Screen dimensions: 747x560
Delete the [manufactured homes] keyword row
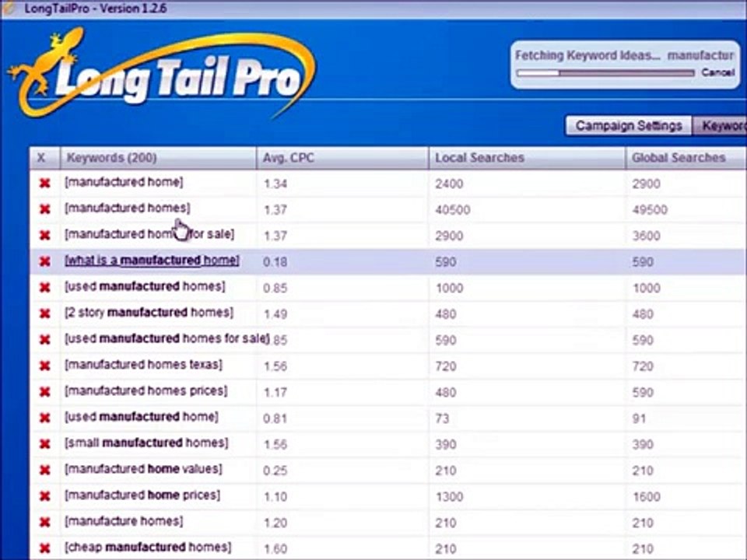coord(45,209)
